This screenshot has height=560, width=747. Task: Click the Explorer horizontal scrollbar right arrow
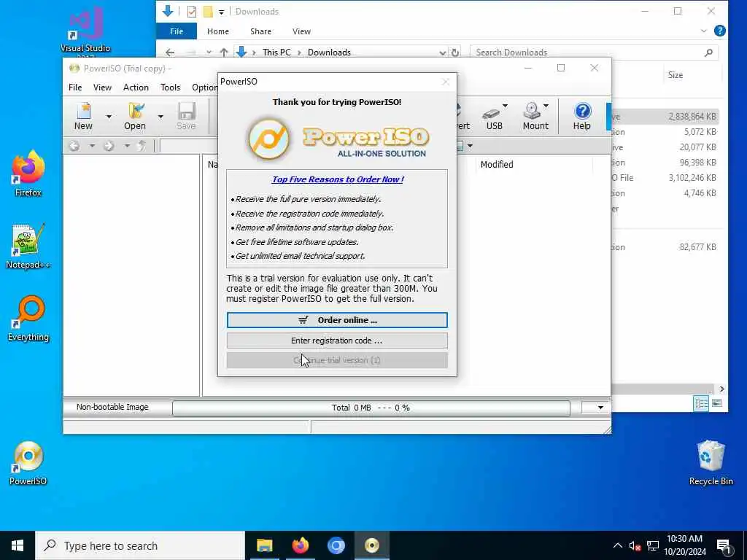pos(721,389)
